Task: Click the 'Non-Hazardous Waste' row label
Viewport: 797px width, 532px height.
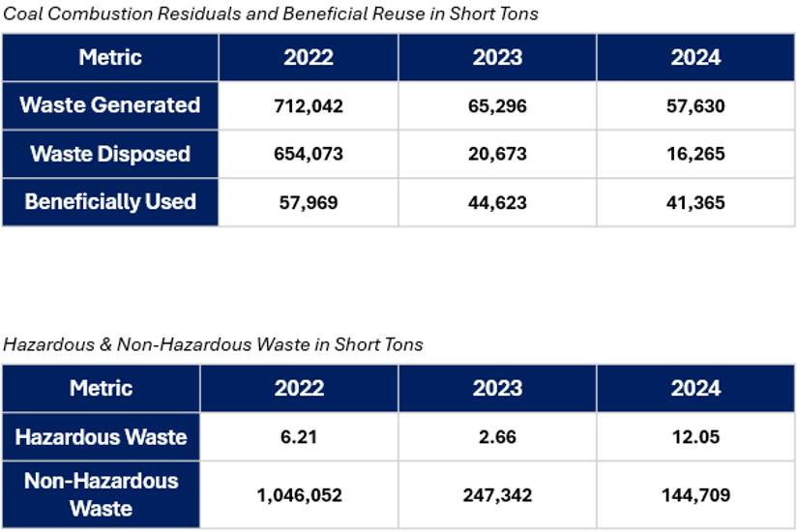Action: pyautogui.click(x=102, y=494)
